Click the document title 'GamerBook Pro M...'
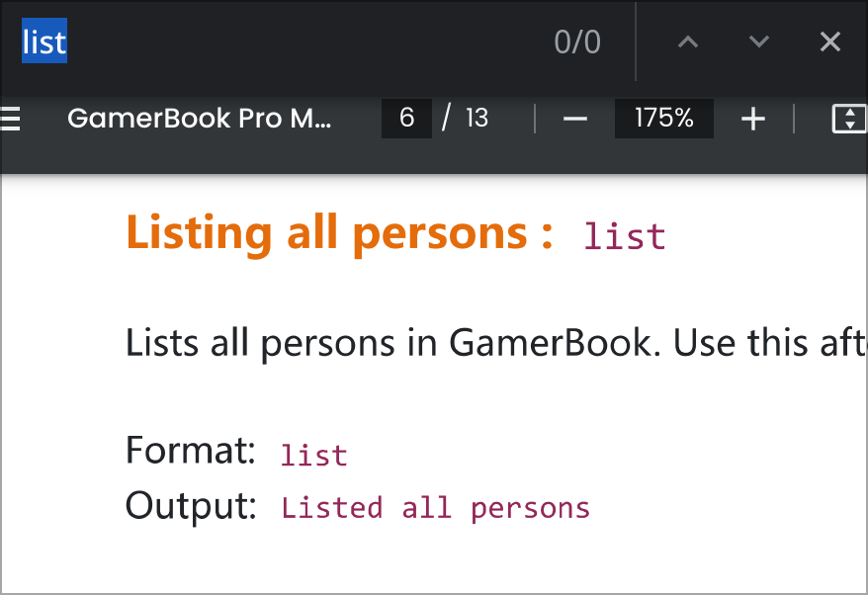Viewport: 868px width, 595px height. click(x=200, y=118)
